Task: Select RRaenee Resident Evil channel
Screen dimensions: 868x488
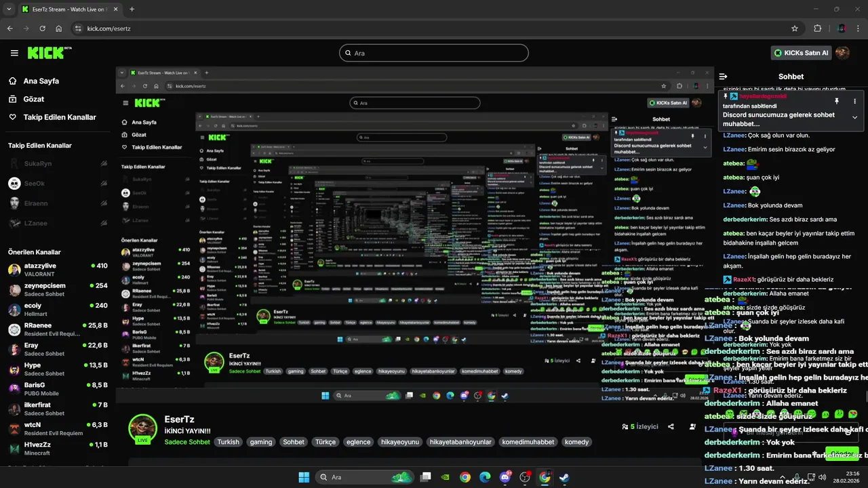Action: pos(57,329)
